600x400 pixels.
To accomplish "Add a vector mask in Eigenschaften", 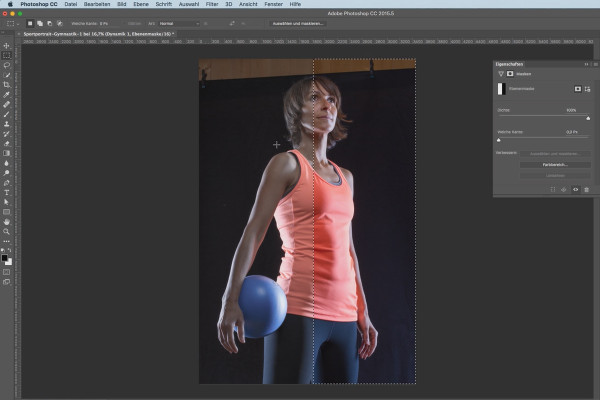I will 587,89.
